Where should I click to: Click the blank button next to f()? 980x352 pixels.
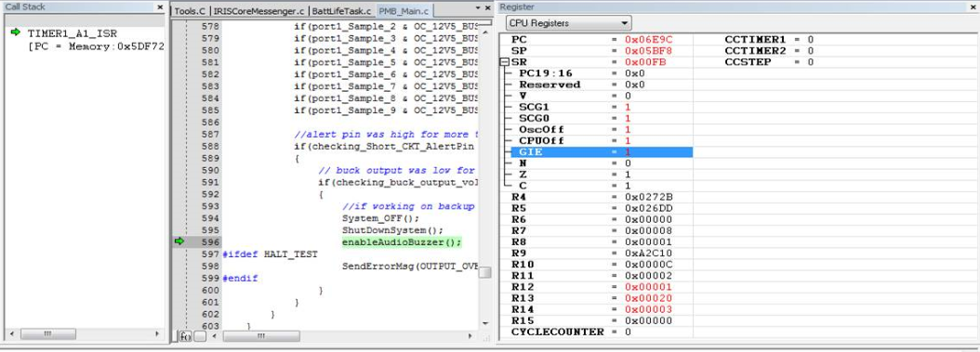coord(200,336)
